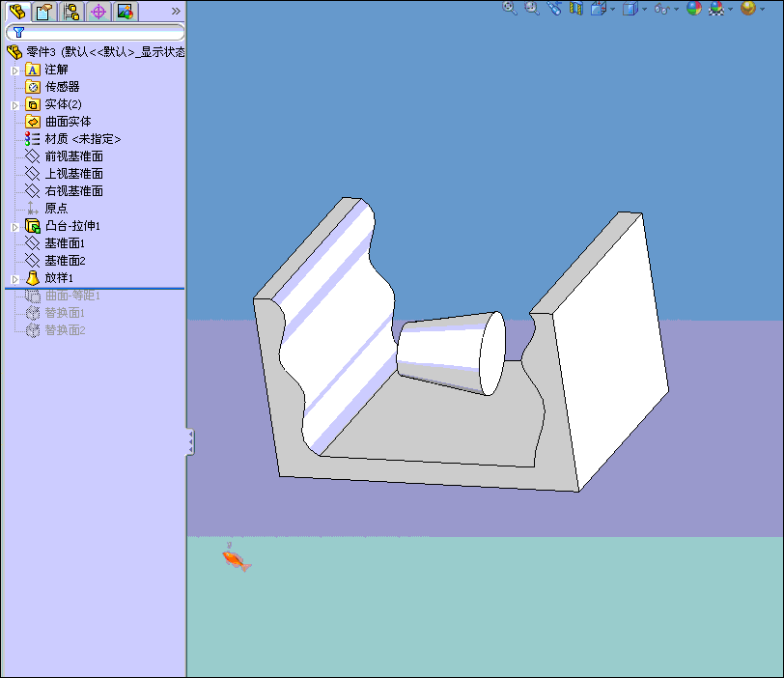The width and height of the screenshot is (784, 678).
Task: Select the 传感器 sensors folder
Action: point(62,87)
